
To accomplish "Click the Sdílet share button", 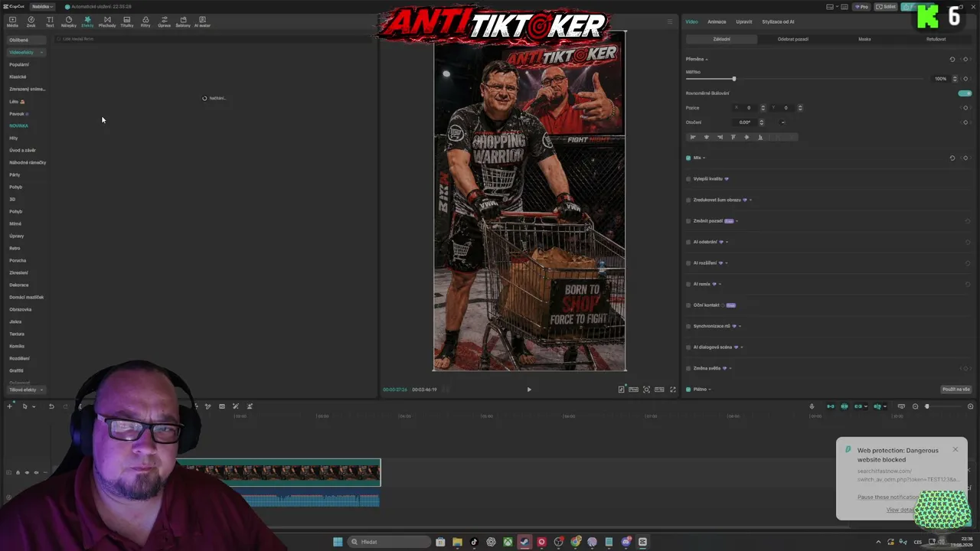I will coord(887,7).
